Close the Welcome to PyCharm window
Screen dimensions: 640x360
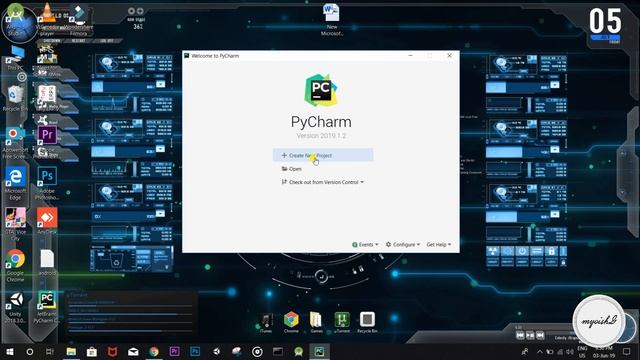(449, 56)
